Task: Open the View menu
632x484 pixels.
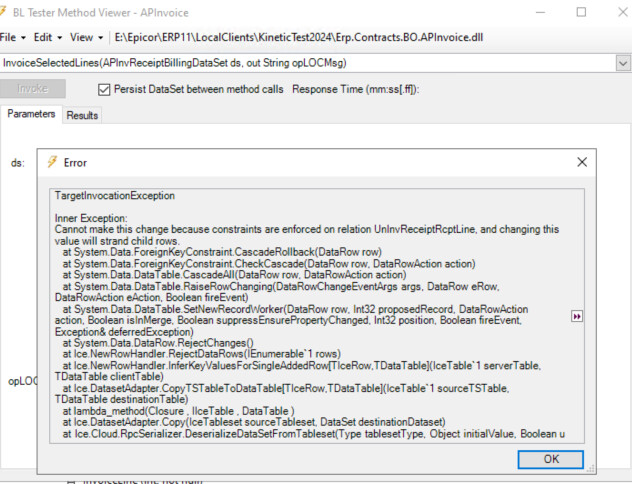Action: 86,37
